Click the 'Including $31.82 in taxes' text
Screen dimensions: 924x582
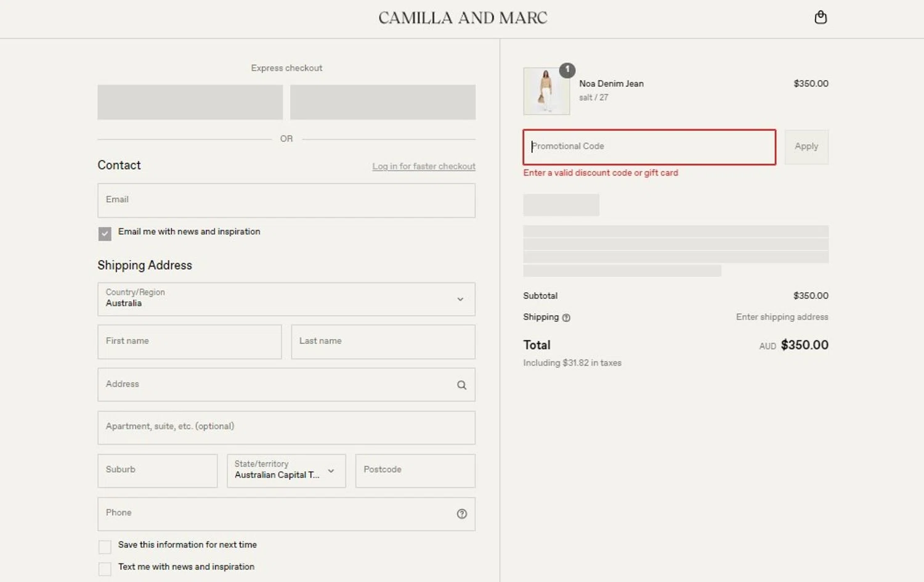coord(572,363)
